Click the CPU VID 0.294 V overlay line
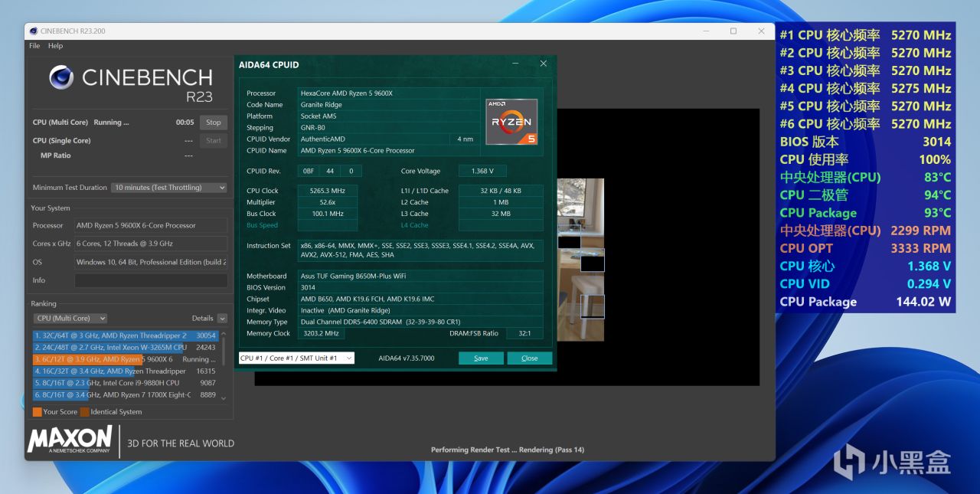The image size is (980, 494). tap(865, 283)
